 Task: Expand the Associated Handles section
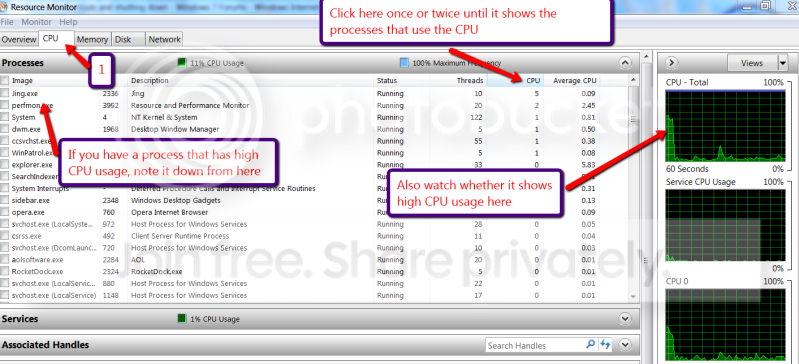pyautogui.click(x=624, y=345)
